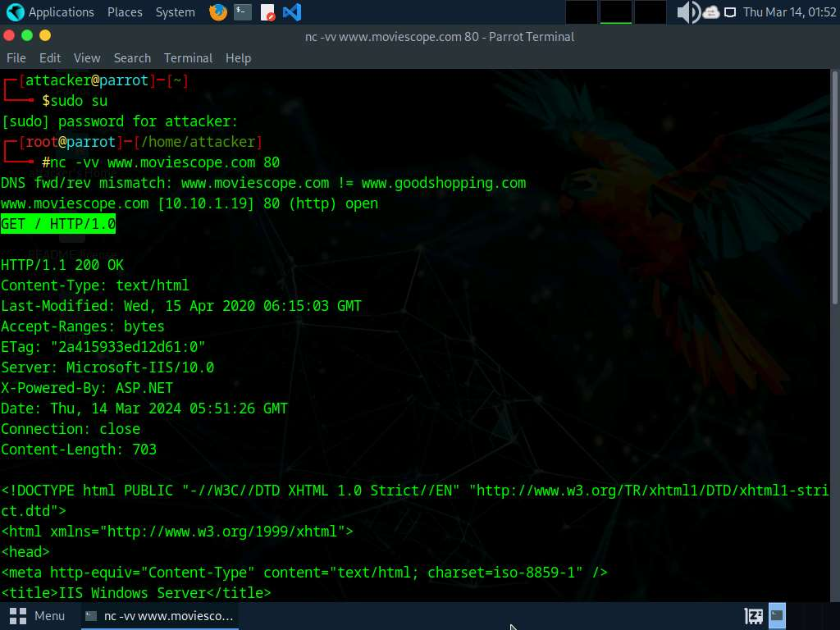
Task: Launch Firefox from the top panel
Action: [217, 12]
